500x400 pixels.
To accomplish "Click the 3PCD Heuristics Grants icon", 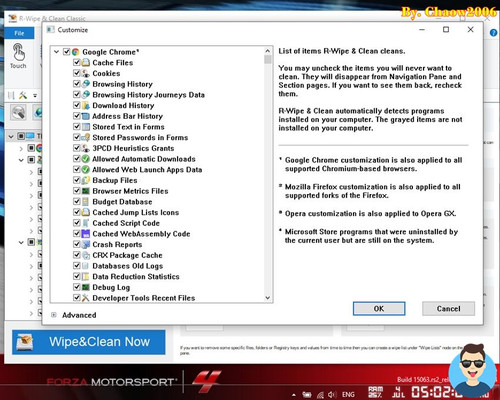I will tap(86, 148).
